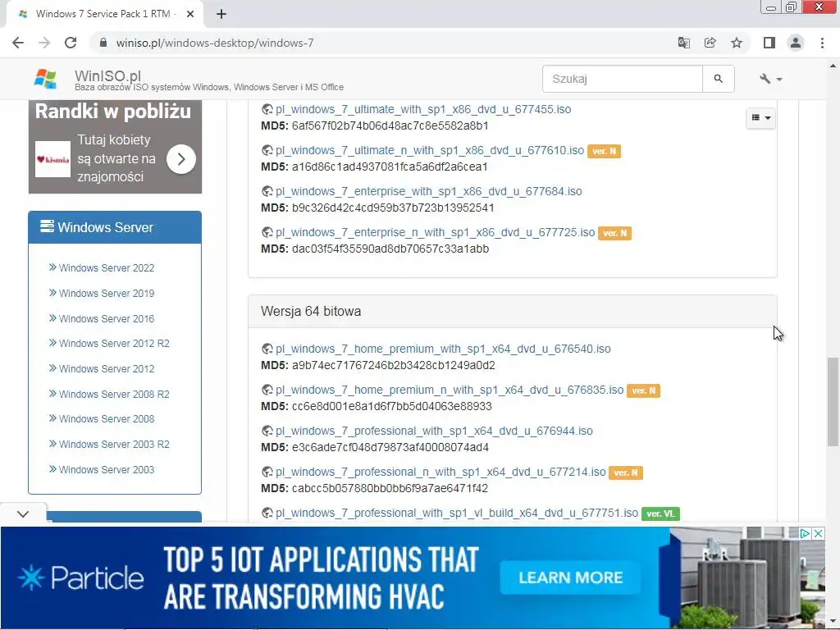Screen dimensions: 840x630
Task: Open Windows Server 2003 R2 link
Action: pyautogui.click(x=113, y=444)
